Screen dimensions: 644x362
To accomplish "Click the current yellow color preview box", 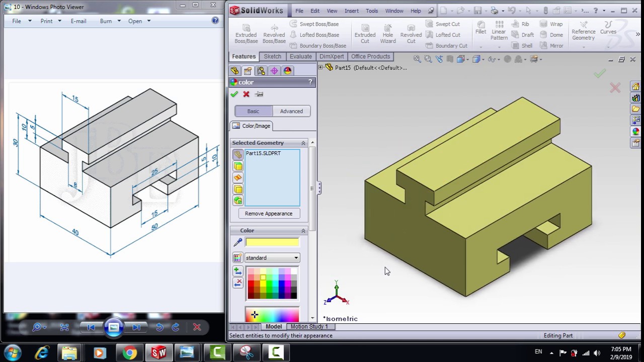I will tap(272, 243).
